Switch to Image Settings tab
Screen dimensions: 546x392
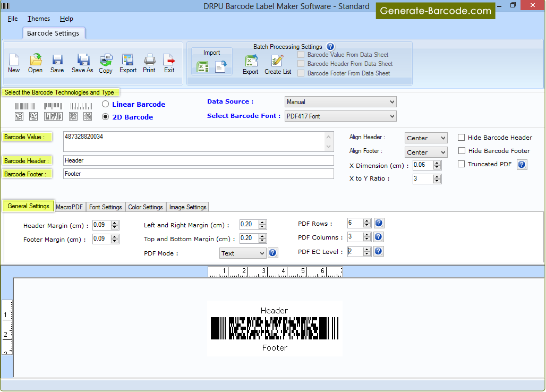tap(187, 207)
